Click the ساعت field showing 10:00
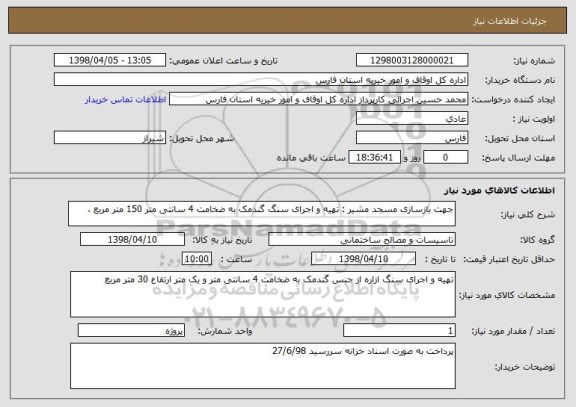 point(197,259)
